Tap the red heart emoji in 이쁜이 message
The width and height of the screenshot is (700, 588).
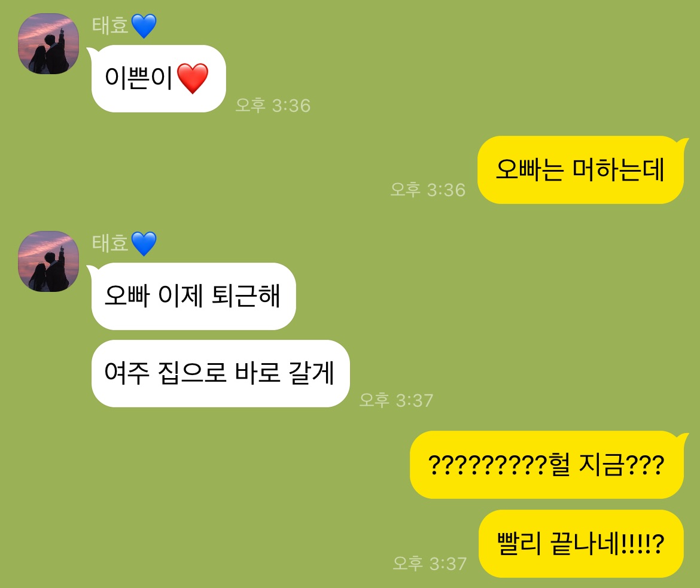point(193,78)
